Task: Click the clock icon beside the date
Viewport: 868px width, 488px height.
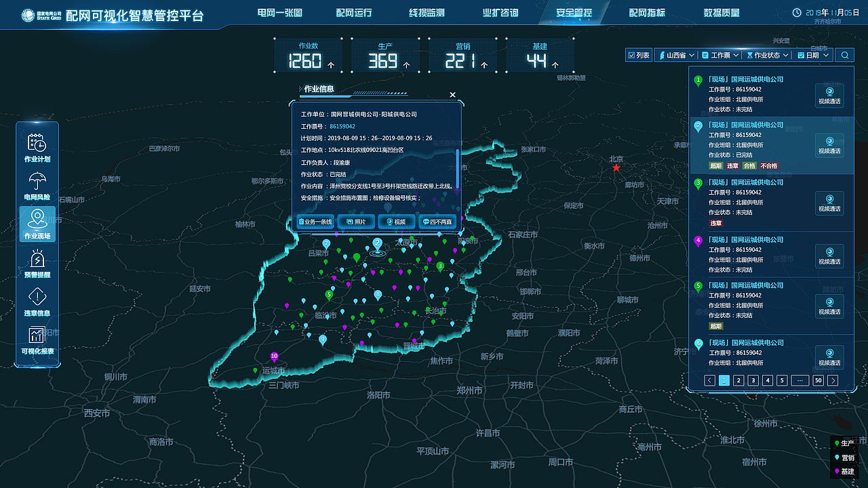Action: (x=797, y=12)
